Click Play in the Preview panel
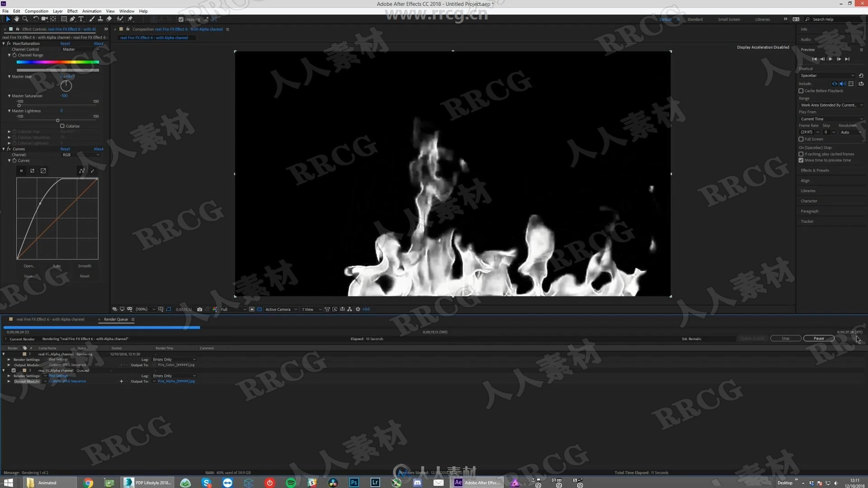Image resolution: width=868 pixels, height=488 pixels. coord(830,59)
